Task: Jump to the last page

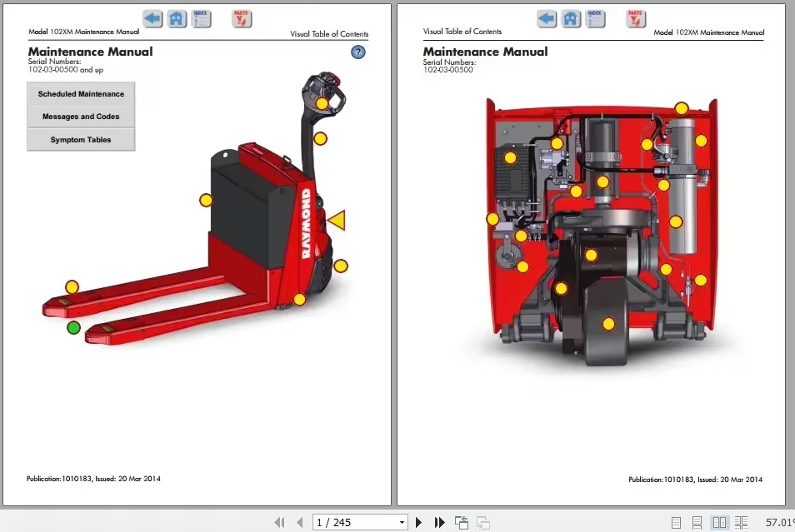Action: pos(440,523)
